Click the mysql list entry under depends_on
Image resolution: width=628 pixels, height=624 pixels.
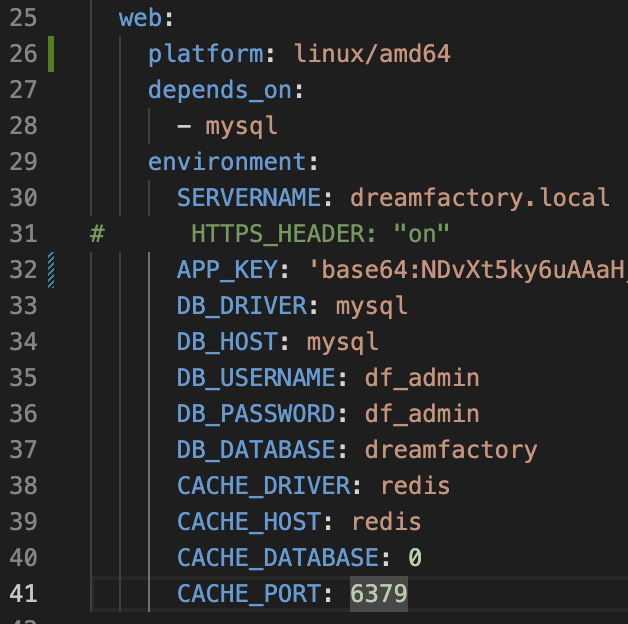click(x=241, y=125)
